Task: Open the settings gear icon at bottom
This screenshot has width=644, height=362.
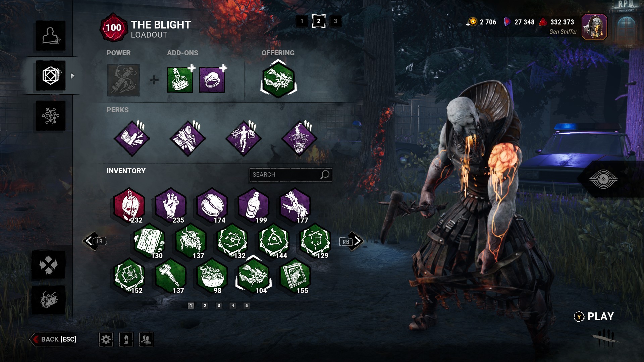Action: 106,340
